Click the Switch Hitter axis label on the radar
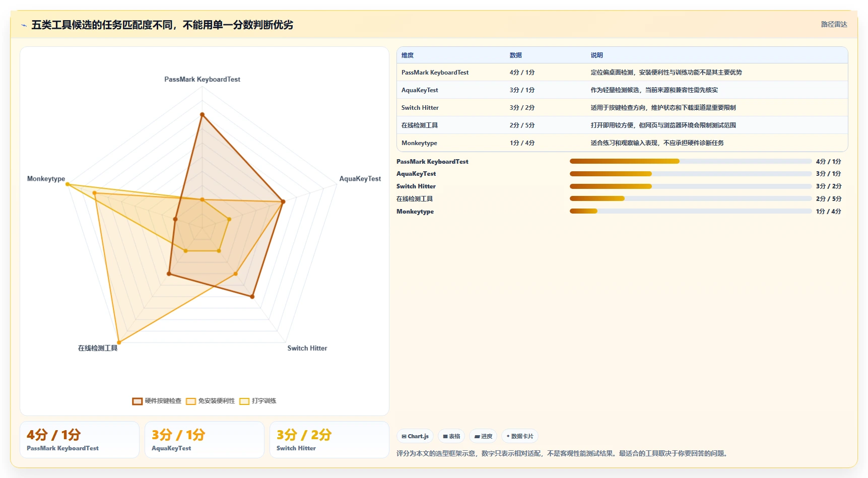Viewport: 868px width, 478px height. pos(307,348)
